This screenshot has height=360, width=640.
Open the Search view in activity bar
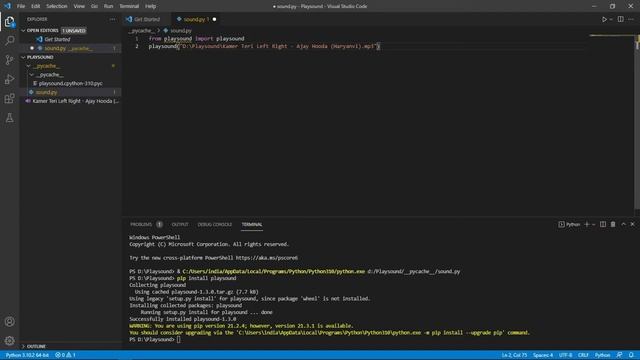point(9,40)
